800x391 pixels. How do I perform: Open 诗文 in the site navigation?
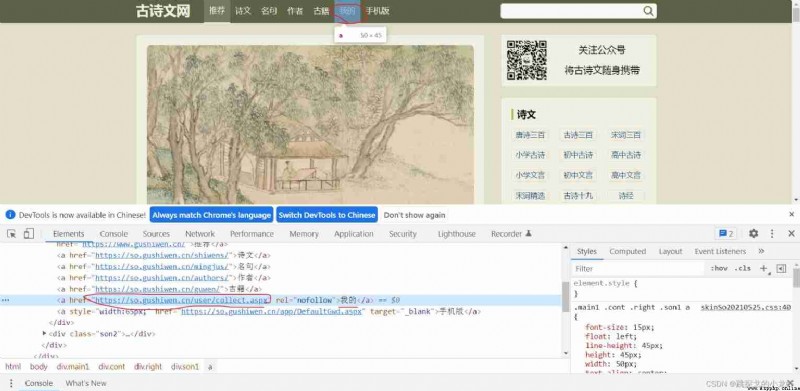243,11
